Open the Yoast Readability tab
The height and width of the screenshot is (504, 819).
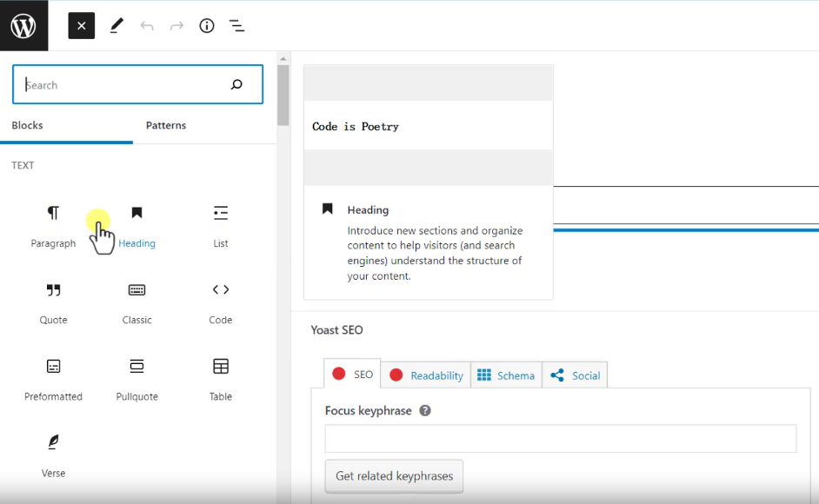pos(426,375)
